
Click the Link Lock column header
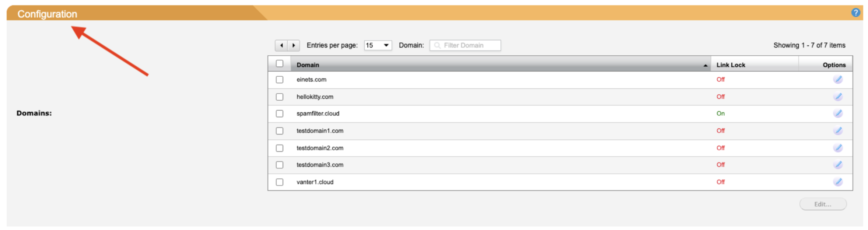click(731, 65)
